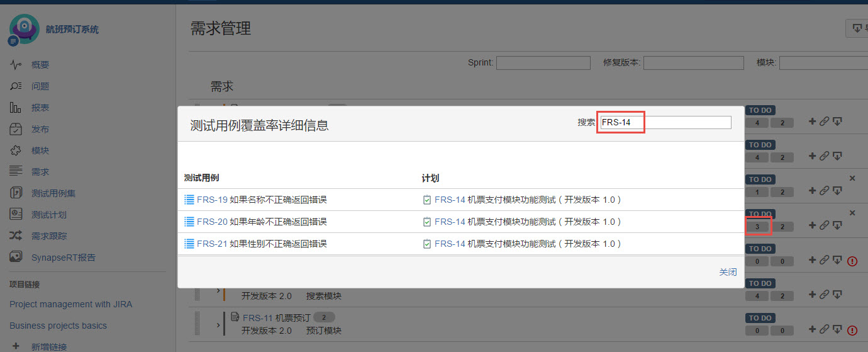
Task: Click the 测试用例 column header
Action: point(201,178)
